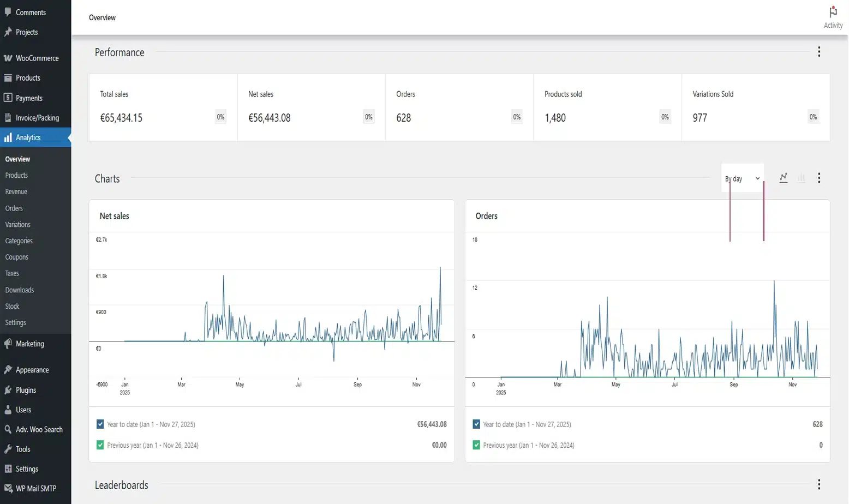Viewport: 849px width, 504px height.
Task: Click the Total sales summary card
Action: [x=163, y=107]
